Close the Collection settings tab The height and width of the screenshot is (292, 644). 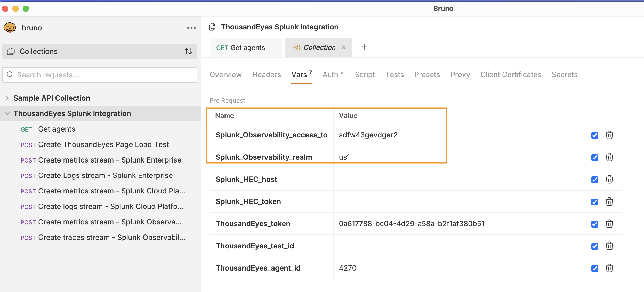[x=343, y=47]
